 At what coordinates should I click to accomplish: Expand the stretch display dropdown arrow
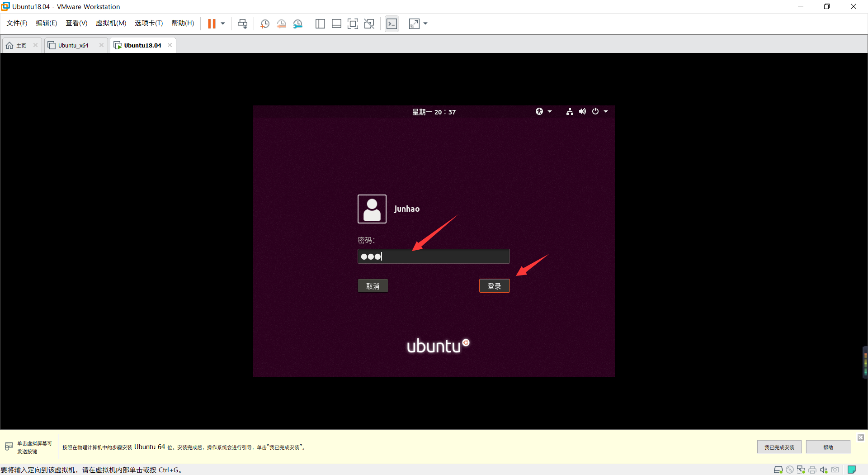(x=425, y=24)
